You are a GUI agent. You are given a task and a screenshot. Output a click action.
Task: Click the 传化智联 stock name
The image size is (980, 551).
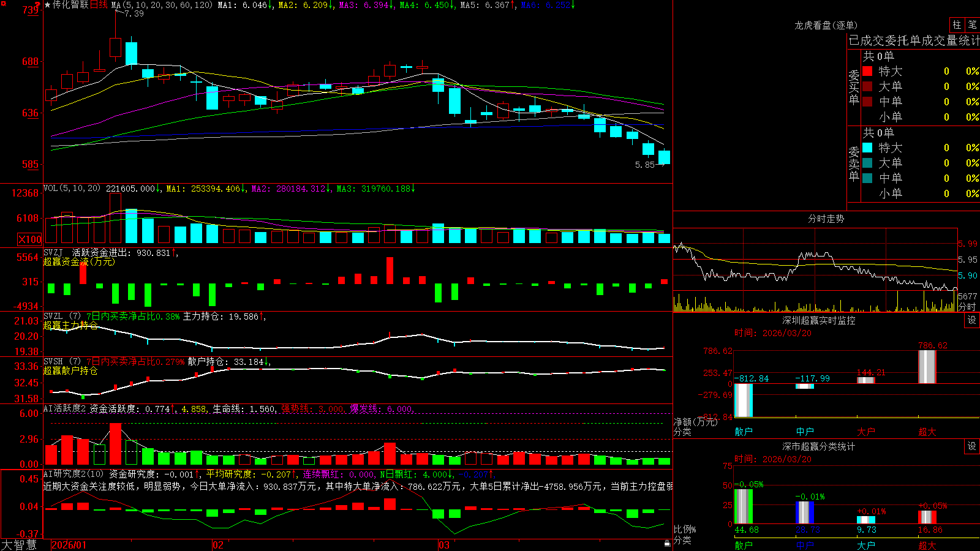point(70,5)
